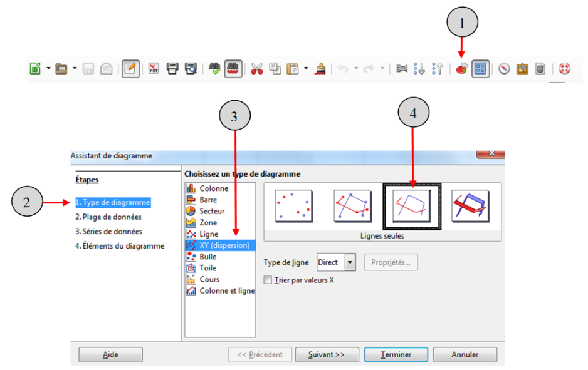Click the Gallery picture icon
This screenshot has width=588, height=370.
tap(522, 68)
